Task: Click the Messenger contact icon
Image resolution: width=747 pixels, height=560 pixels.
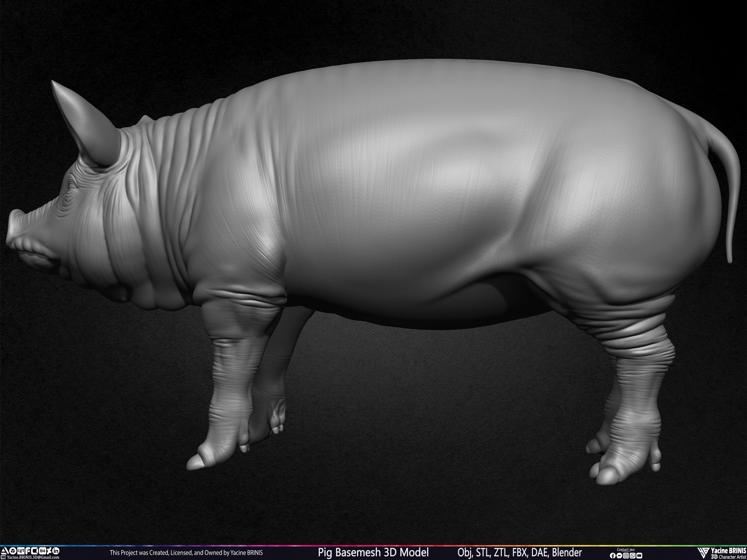Action: click(x=619, y=556)
